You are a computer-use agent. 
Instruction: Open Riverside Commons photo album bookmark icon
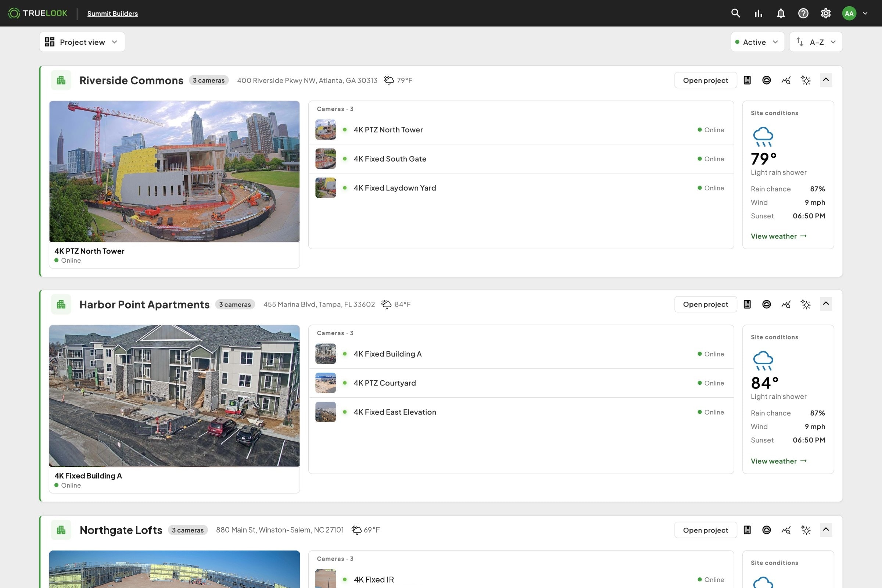pyautogui.click(x=747, y=80)
